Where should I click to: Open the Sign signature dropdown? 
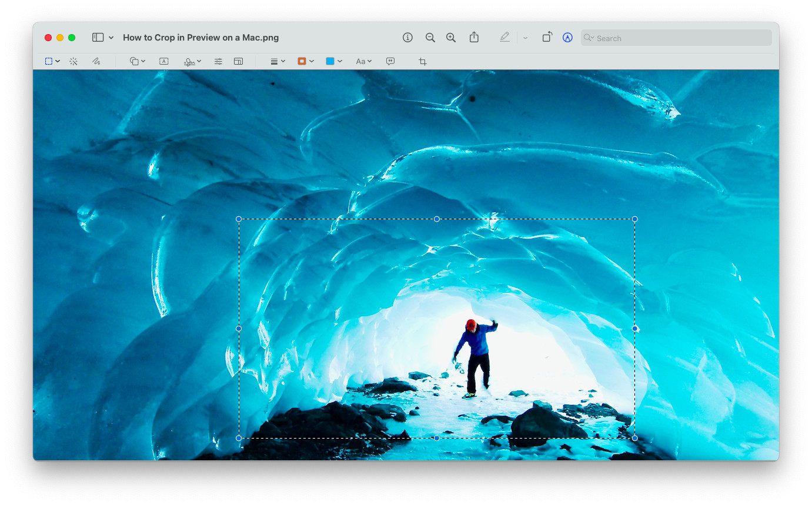(192, 61)
